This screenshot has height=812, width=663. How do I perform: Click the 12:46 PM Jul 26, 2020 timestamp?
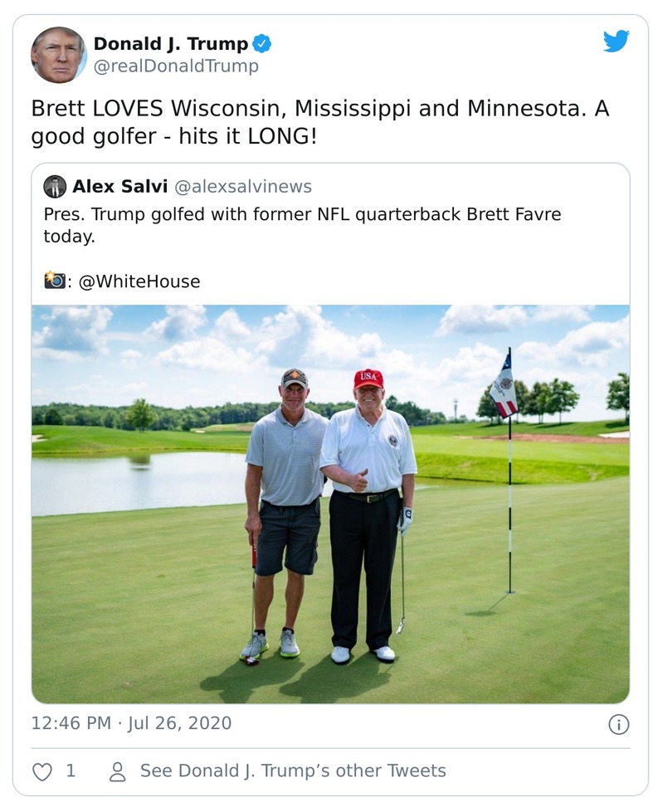tap(131, 723)
